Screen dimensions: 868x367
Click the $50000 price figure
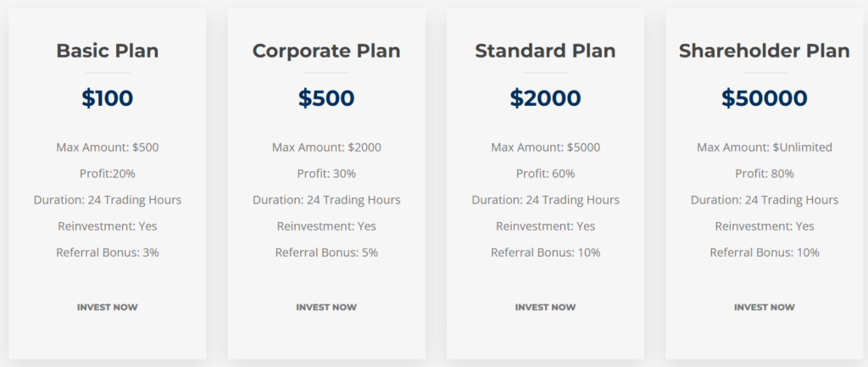[x=764, y=98]
